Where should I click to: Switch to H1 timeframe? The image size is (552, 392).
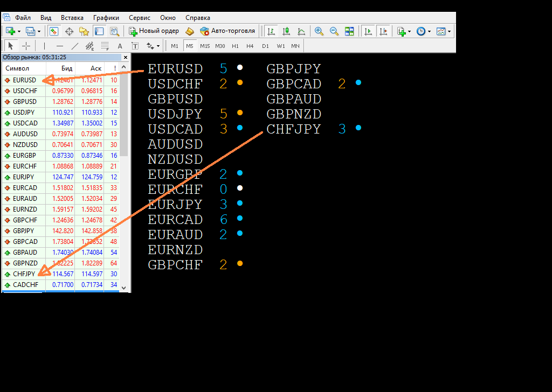235,46
